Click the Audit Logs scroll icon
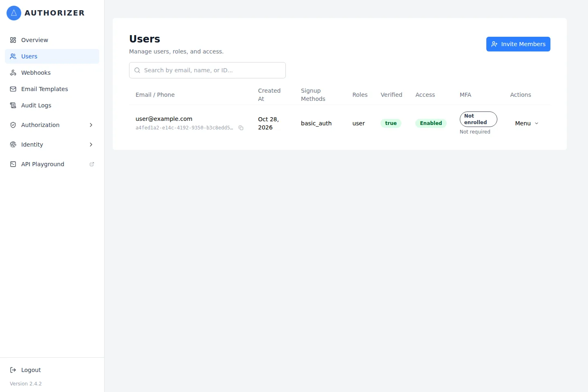 (13, 105)
